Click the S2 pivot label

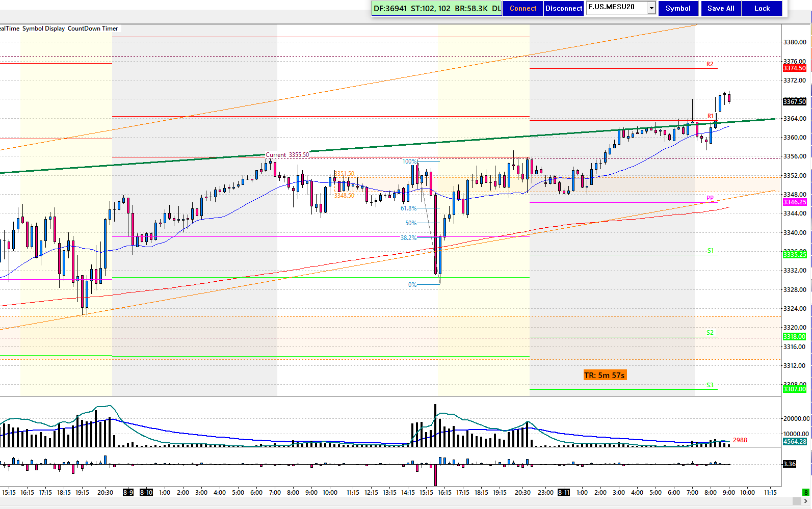(710, 333)
